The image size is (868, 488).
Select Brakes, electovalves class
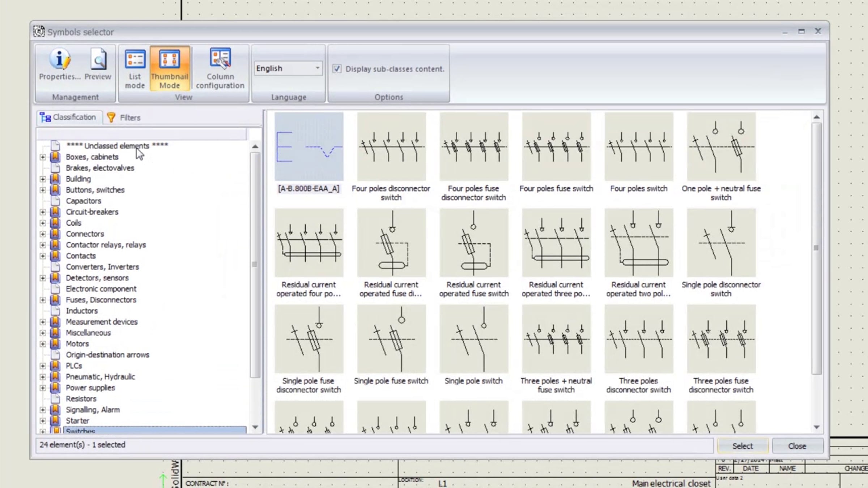(x=100, y=168)
